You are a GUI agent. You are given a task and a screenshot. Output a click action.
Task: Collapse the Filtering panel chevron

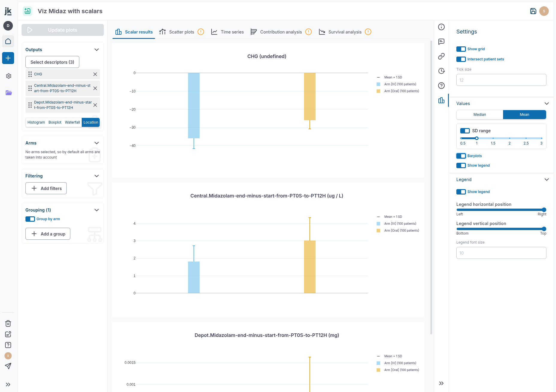click(97, 176)
